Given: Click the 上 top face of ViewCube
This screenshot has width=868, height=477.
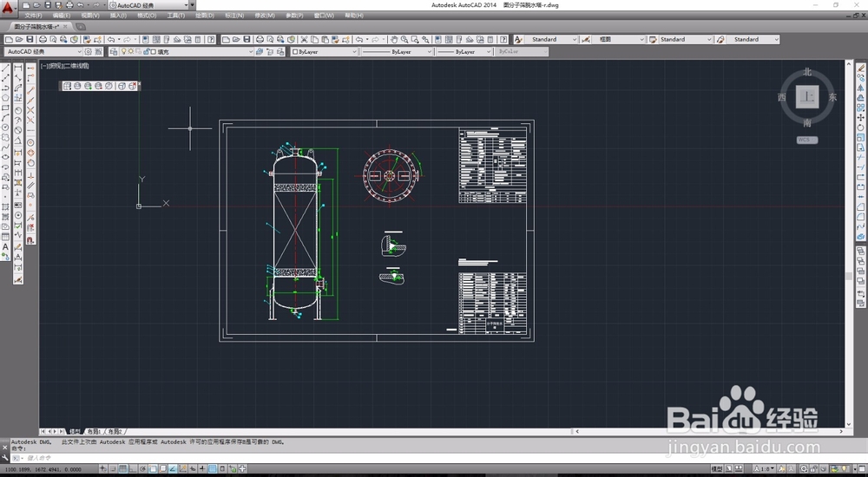Looking at the screenshot, I should 807,97.
